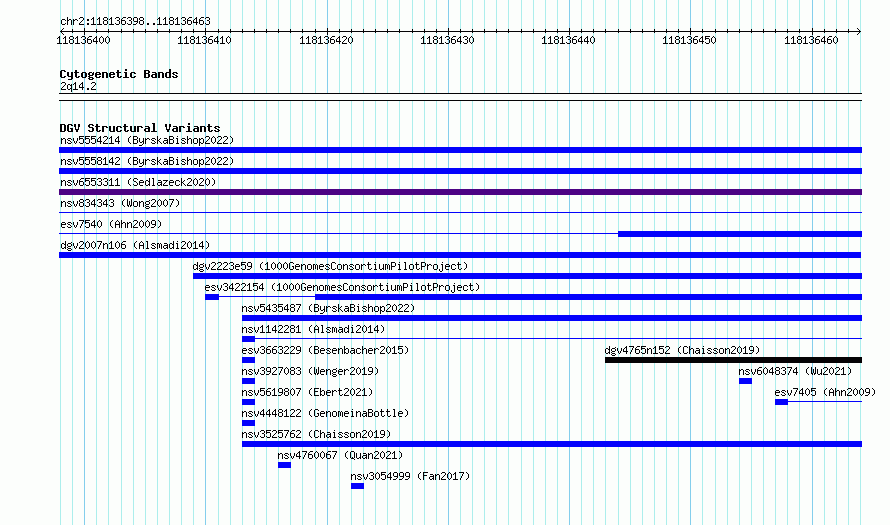Screen dimensions: 890x525
Task: Click the dgv2223e59 blue variant bar
Action: pyautogui.click(x=527, y=276)
